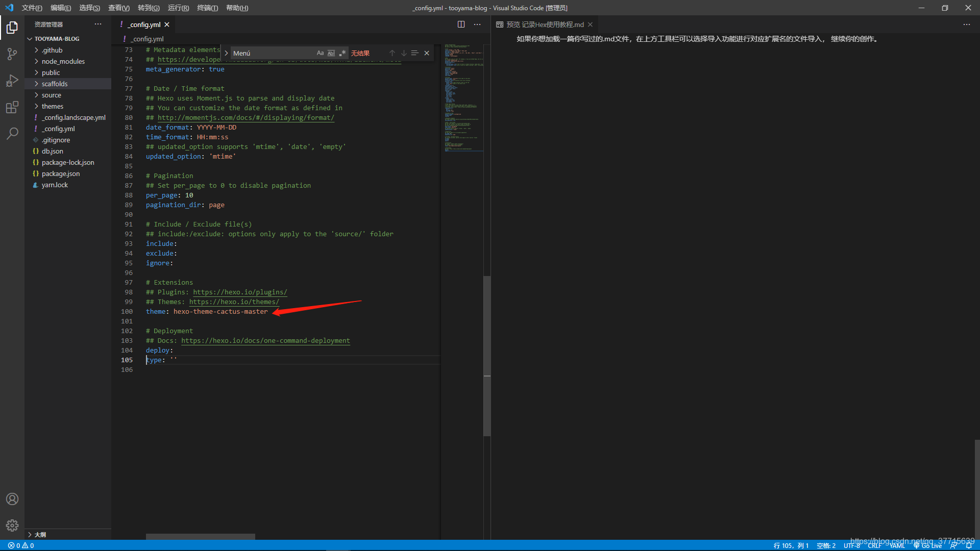Open the Source Control view
This screenshot has height=551, width=980.
(x=12, y=54)
